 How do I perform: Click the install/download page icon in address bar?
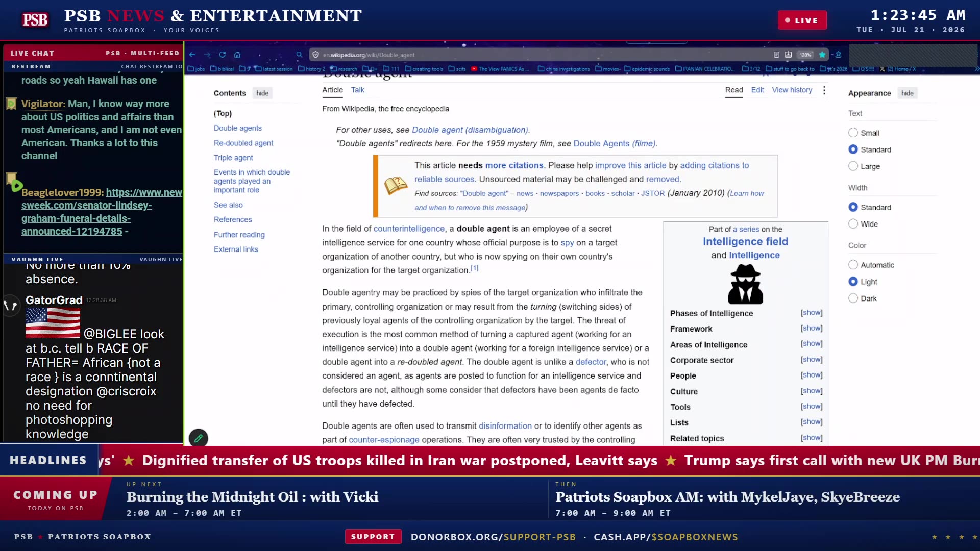[788, 55]
